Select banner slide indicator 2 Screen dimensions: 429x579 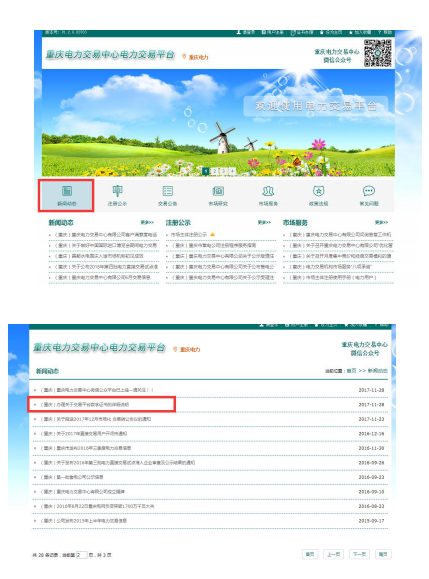pos(214,171)
